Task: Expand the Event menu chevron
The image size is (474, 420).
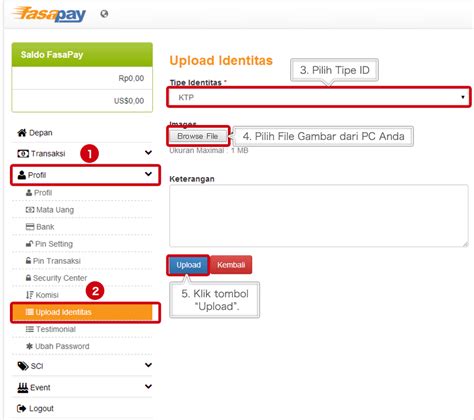Action: pyautogui.click(x=148, y=386)
